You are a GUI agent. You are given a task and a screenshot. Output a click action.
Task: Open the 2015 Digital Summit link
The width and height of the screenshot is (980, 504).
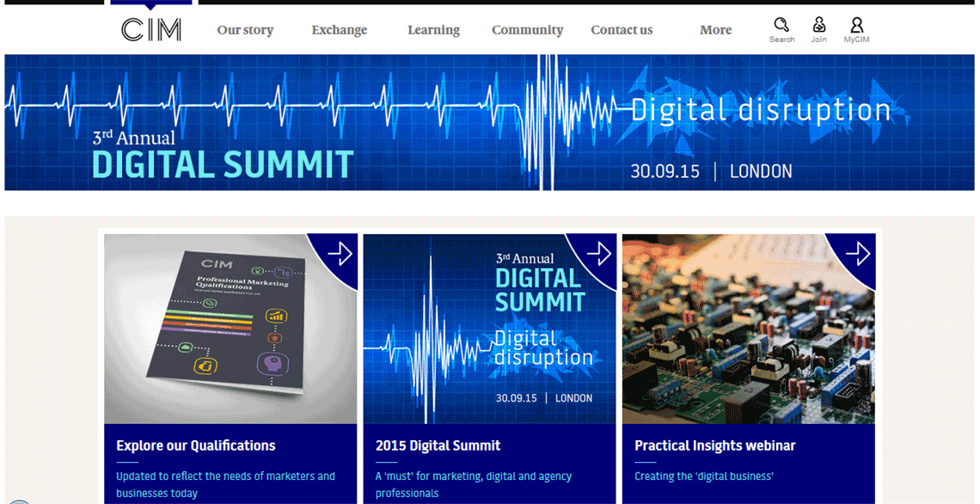pyautogui.click(x=438, y=446)
